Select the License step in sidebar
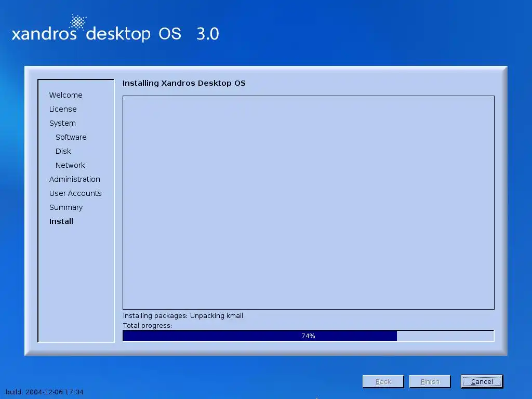Screen dimensions: 532x399 (63, 109)
